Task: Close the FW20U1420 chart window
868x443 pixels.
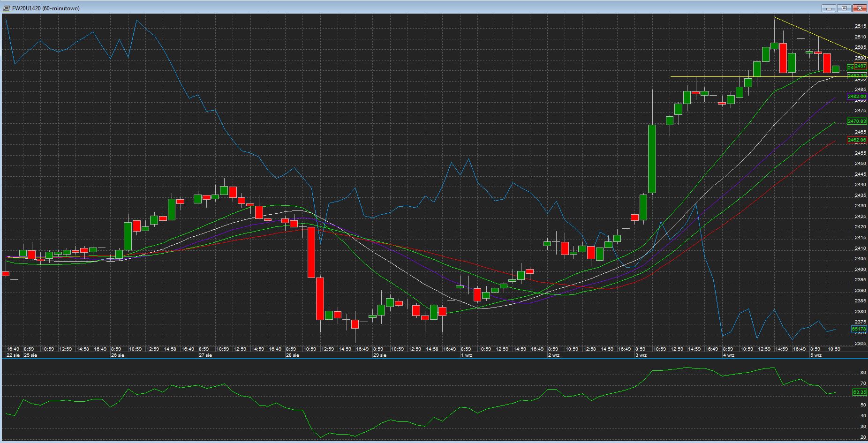Action: pyautogui.click(x=860, y=8)
